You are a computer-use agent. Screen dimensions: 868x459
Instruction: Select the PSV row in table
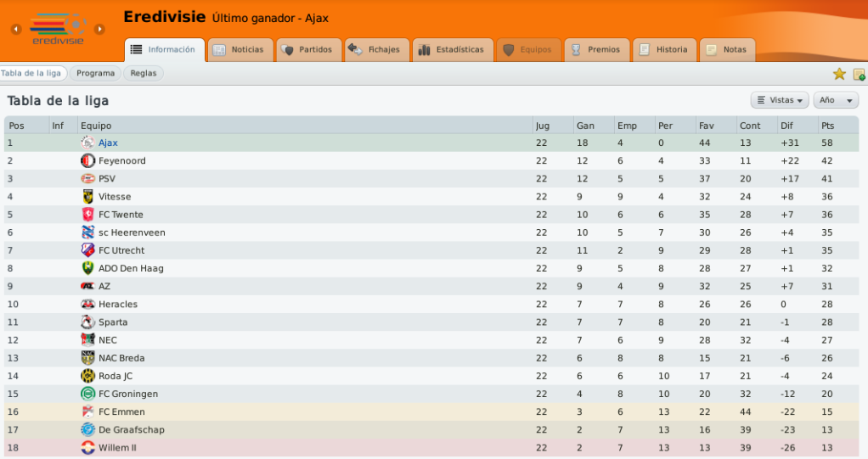[431, 179]
